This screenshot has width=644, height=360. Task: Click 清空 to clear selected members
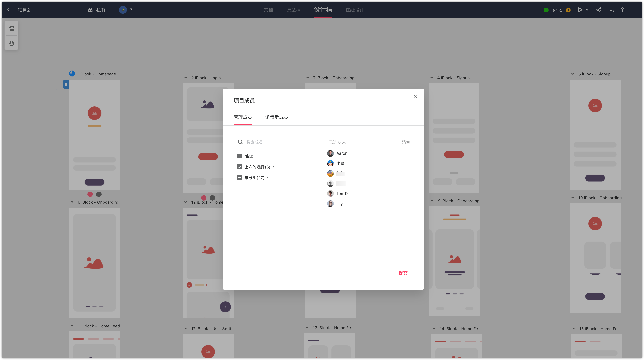[406, 142]
